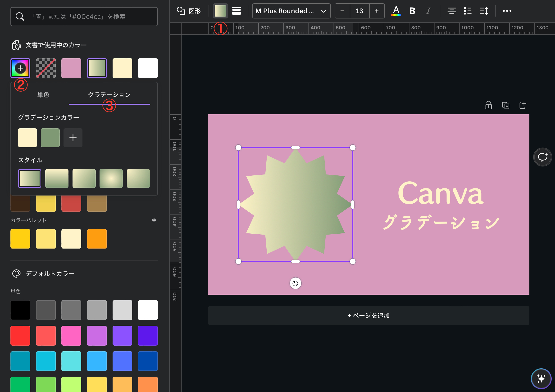The image size is (555, 392).
Task: Open the text alignment options
Action: pyautogui.click(x=451, y=11)
